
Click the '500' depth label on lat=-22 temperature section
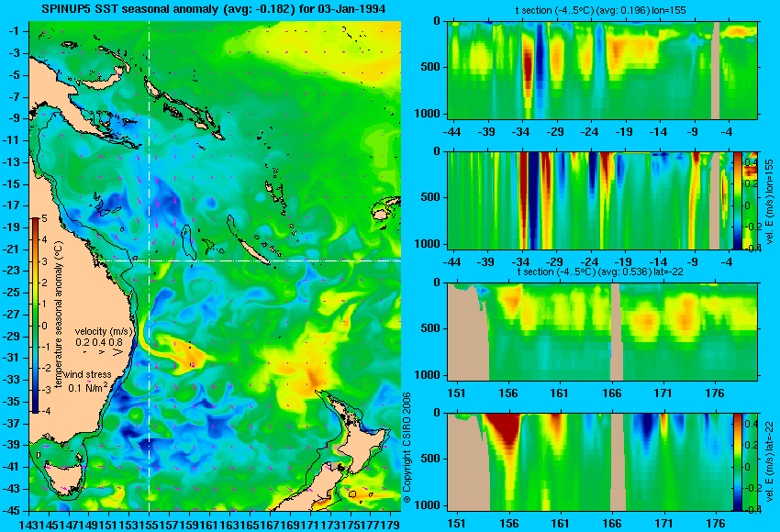(429, 328)
